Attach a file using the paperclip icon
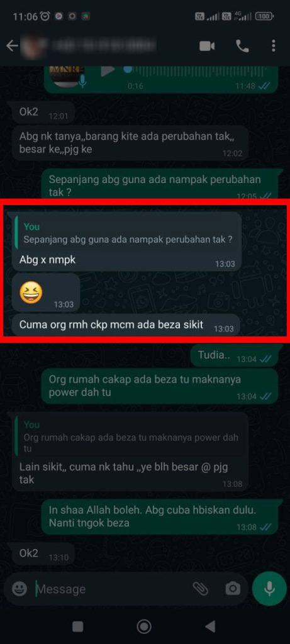290x644 pixels. click(x=201, y=589)
